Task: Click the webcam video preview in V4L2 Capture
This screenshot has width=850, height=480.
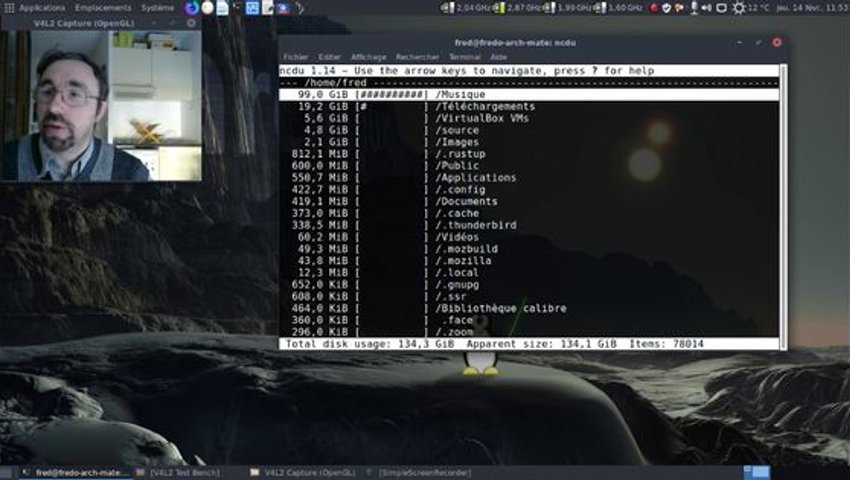Action: point(101,105)
